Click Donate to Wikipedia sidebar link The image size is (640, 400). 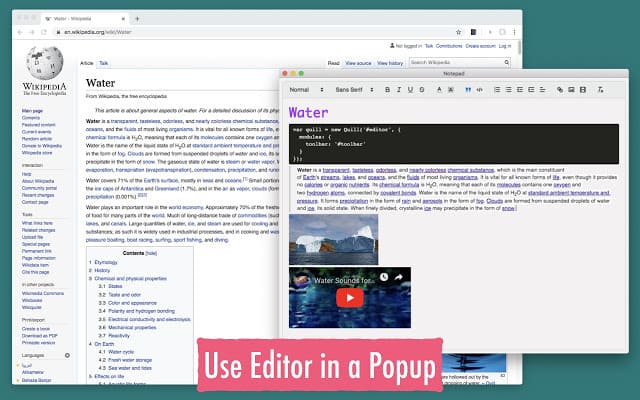tap(42, 146)
